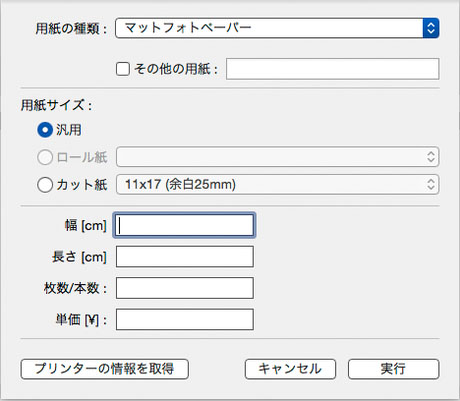
Task: Focus the 単価 [¥] input field
Action: 185,319
